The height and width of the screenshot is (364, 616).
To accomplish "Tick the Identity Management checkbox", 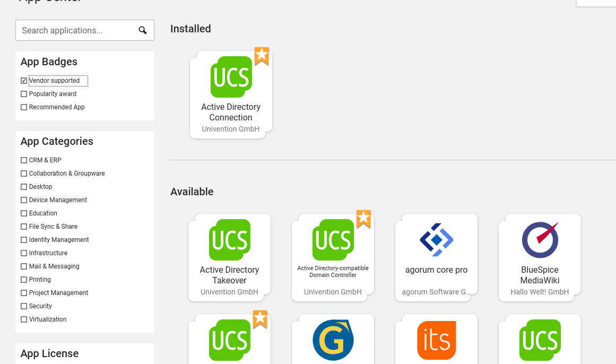I will 24,240.
